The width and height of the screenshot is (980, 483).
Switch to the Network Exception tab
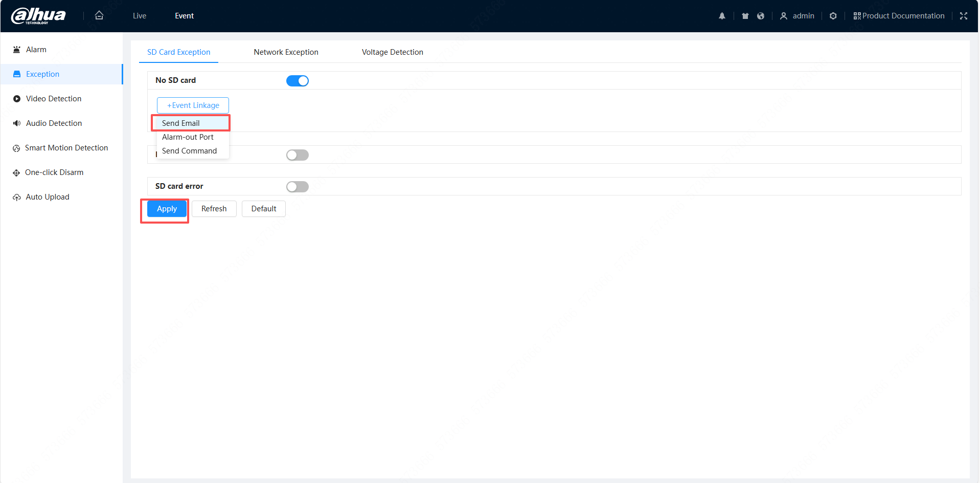pos(286,52)
